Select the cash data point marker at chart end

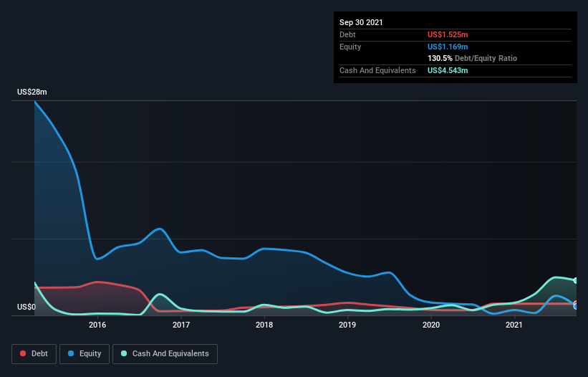point(576,280)
